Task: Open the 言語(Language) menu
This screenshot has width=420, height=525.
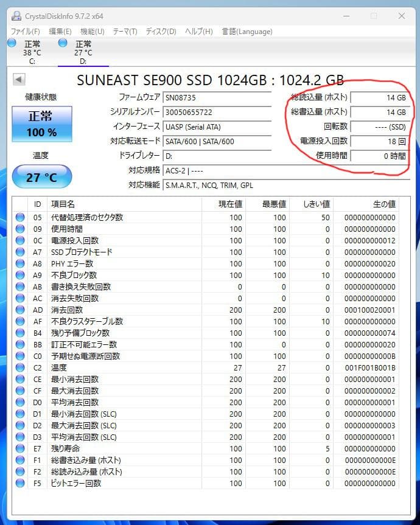Action: pyautogui.click(x=247, y=32)
